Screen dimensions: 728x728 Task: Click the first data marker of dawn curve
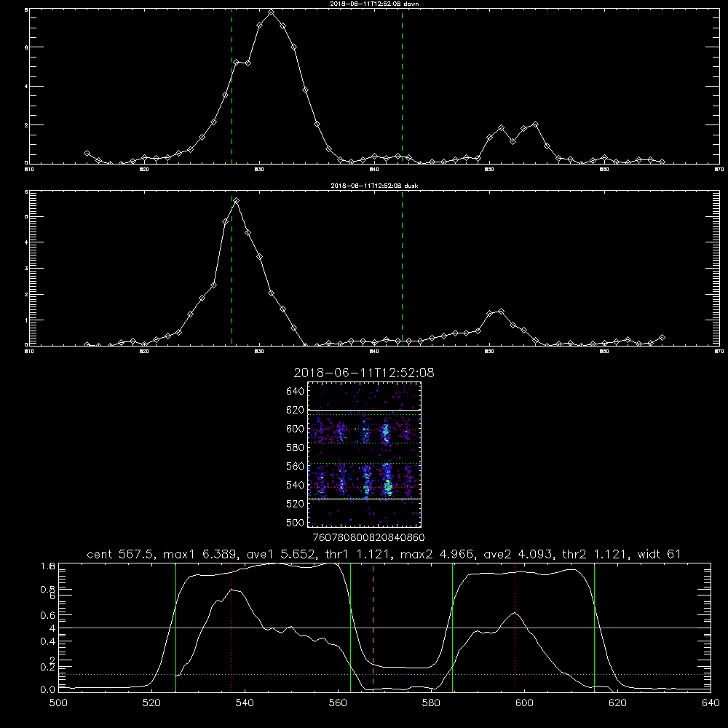[87, 153]
